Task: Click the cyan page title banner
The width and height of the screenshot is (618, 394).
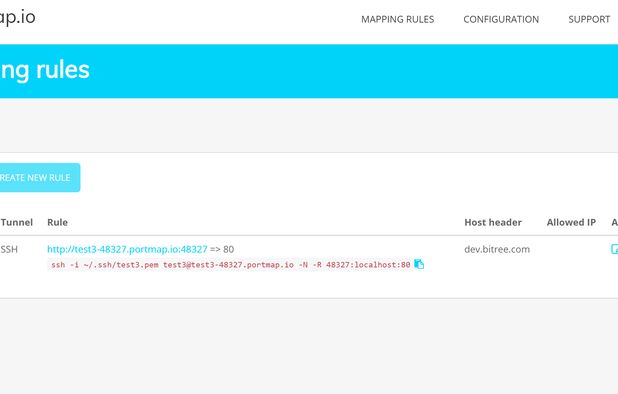Action: pos(309,71)
